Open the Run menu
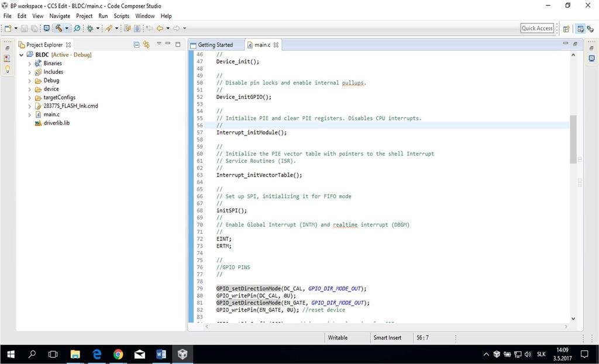Image resolution: width=599 pixels, height=364 pixels. [103, 16]
